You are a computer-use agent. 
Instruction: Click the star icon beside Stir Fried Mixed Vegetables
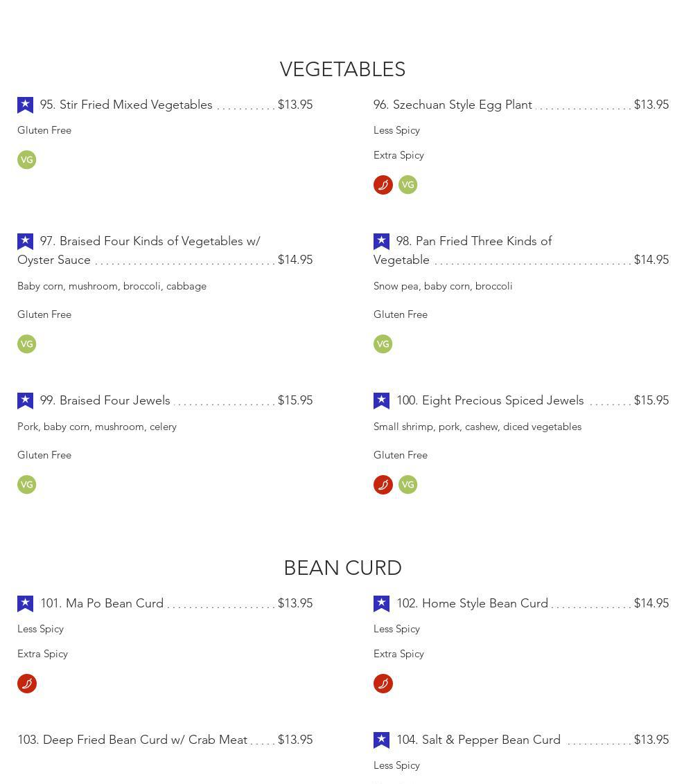25,105
